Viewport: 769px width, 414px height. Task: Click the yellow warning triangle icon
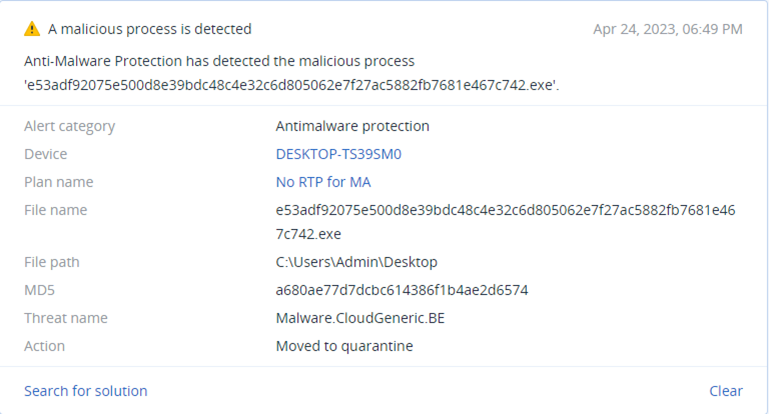tap(32, 29)
